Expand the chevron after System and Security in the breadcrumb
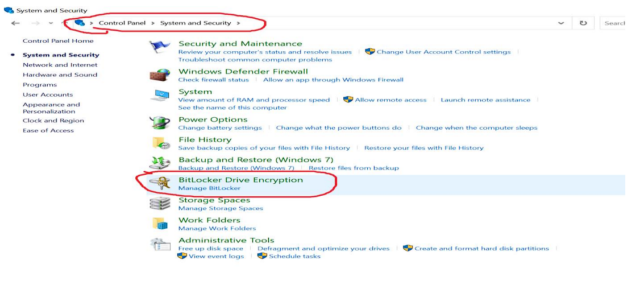The image size is (644, 293). click(x=238, y=23)
